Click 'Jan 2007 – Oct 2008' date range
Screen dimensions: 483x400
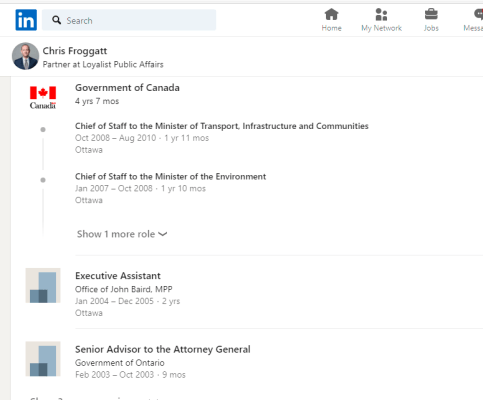(x=114, y=188)
